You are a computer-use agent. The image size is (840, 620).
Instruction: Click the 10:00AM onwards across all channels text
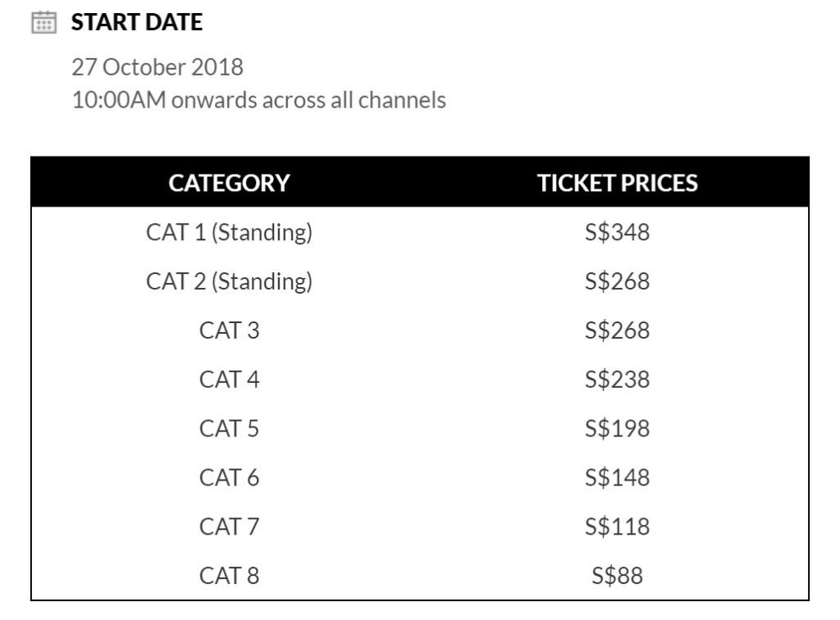(258, 100)
